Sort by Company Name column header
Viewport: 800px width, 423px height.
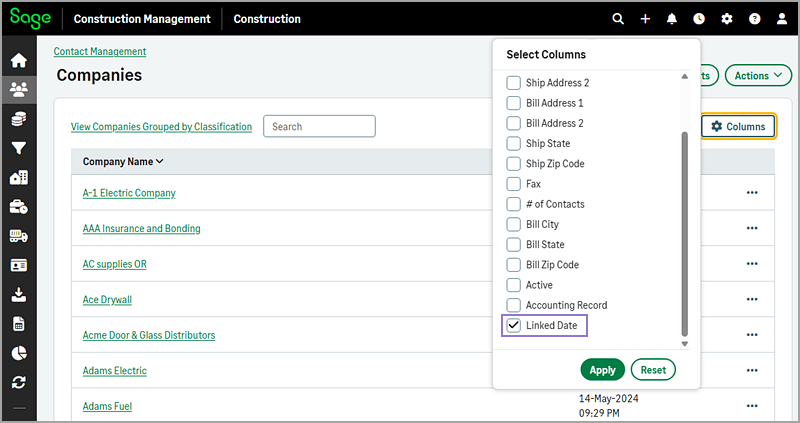coord(123,161)
